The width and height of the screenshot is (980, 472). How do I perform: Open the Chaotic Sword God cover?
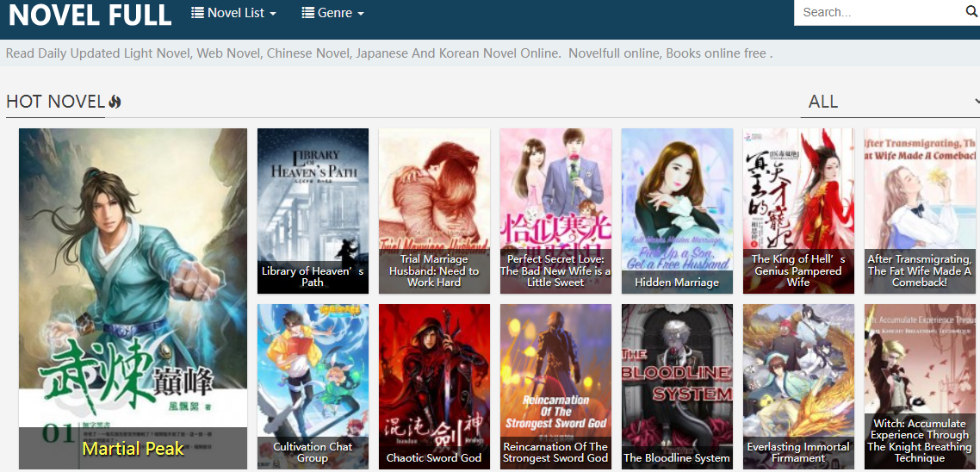click(434, 387)
